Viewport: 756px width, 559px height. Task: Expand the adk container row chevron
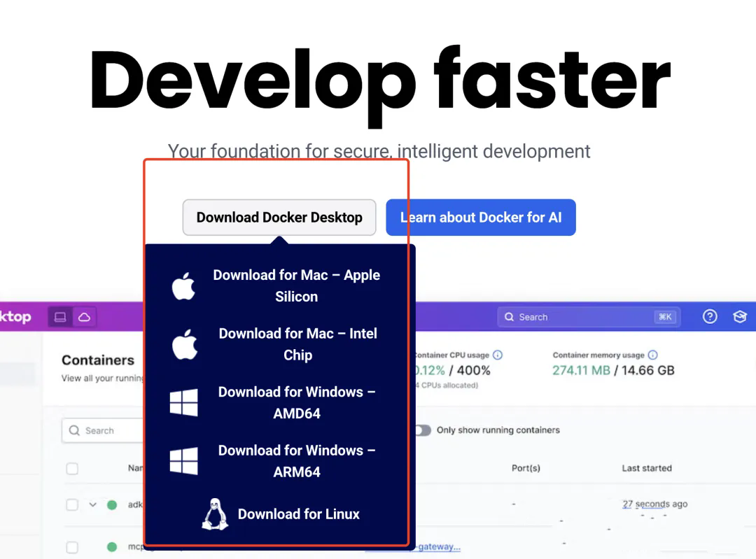coord(92,504)
